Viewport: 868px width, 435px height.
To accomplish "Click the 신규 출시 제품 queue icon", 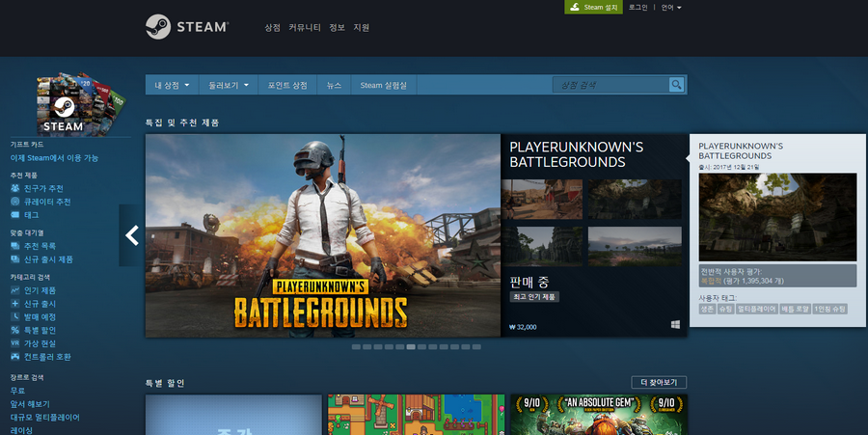I will (14, 259).
